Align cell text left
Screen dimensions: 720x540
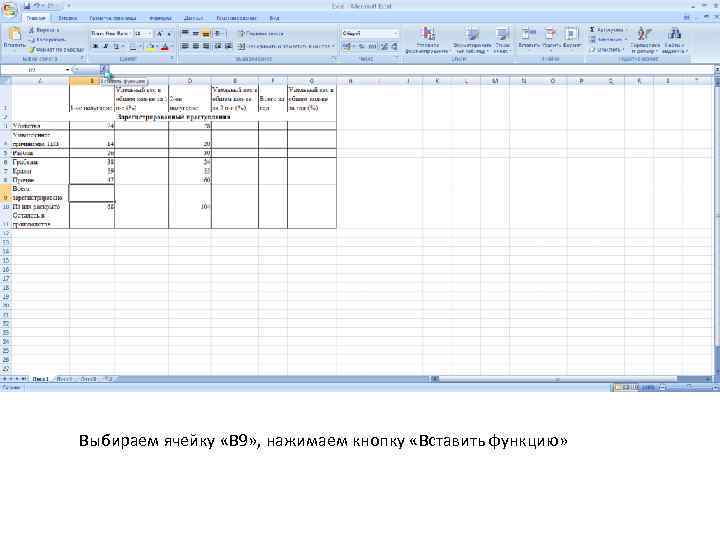pyautogui.click(x=185, y=46)
